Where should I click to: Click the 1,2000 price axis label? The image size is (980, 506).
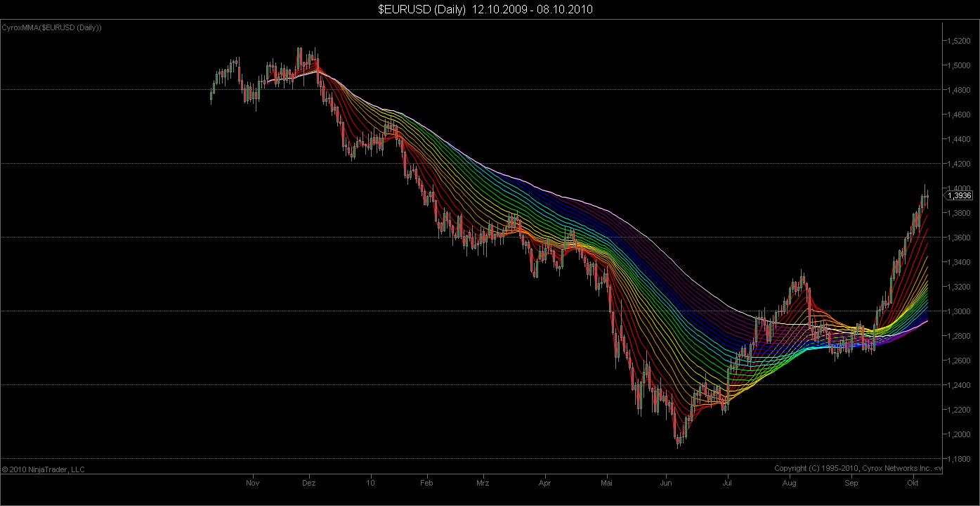(x=959, y=434)
